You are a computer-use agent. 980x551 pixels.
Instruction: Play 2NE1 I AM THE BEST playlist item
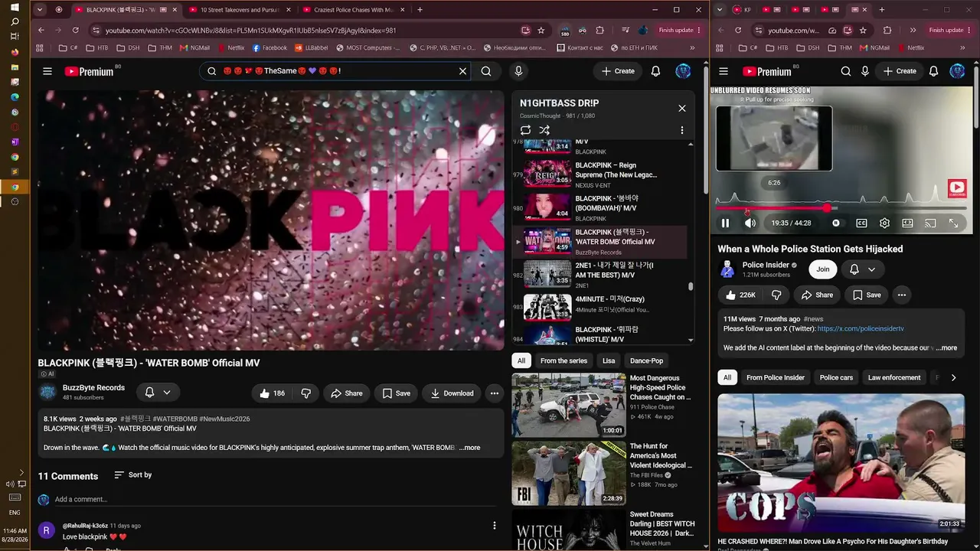(x=601, y=274)
